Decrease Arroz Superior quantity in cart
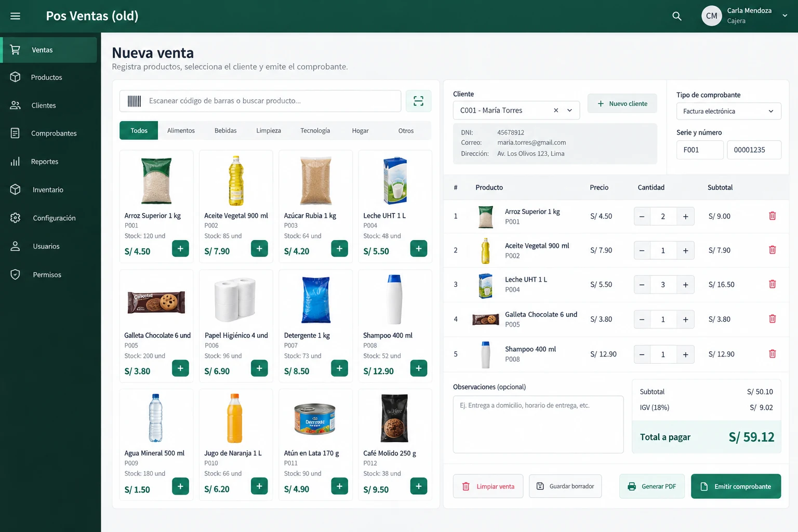Screen dimensions: 798x532 pos(642,217)
